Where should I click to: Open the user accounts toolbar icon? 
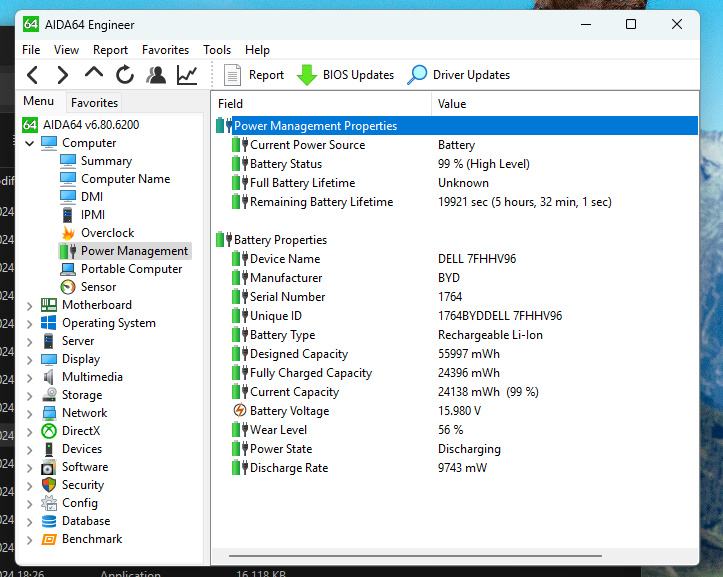[x=156, y=75]
